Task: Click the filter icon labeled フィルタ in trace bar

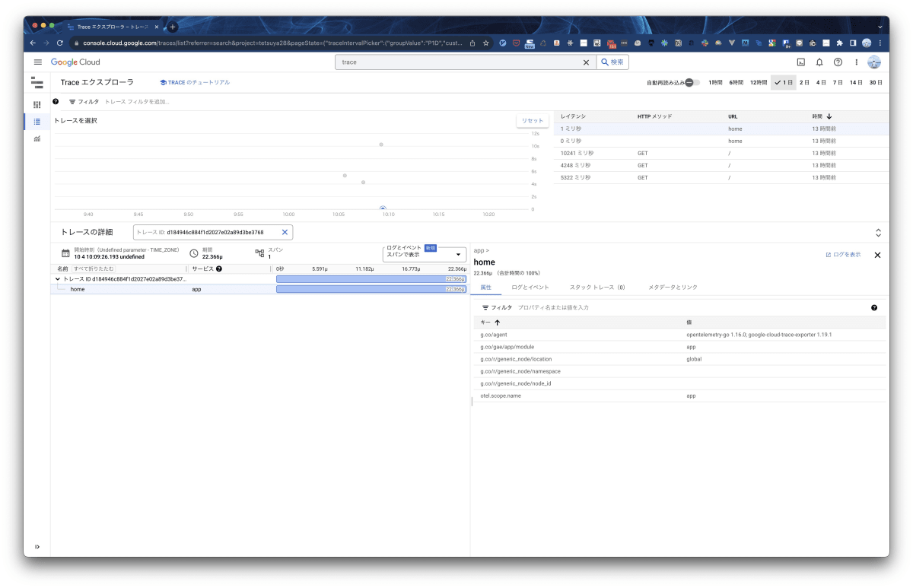Action: 72,101
